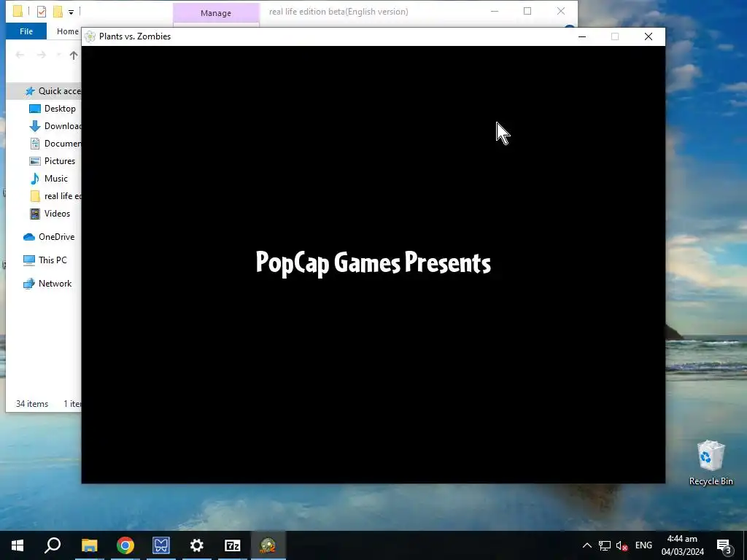Open the notification center icon

[724, 545]
